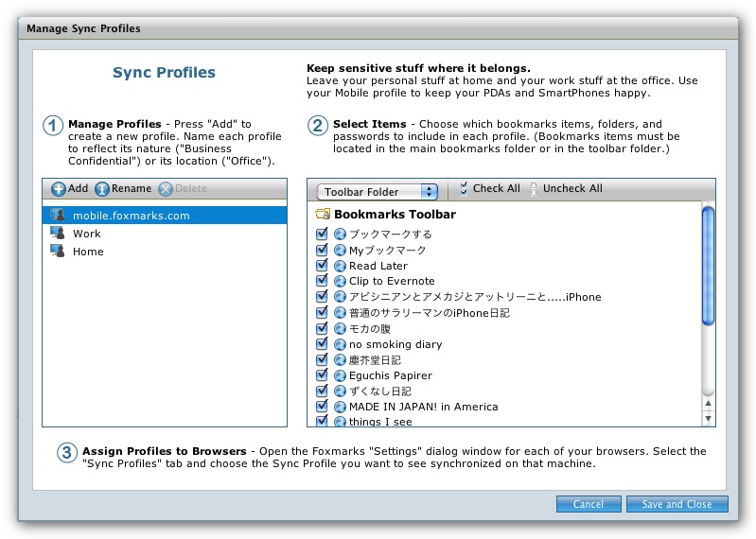Click the mobile.foxmarks.com profile icon

58,215
